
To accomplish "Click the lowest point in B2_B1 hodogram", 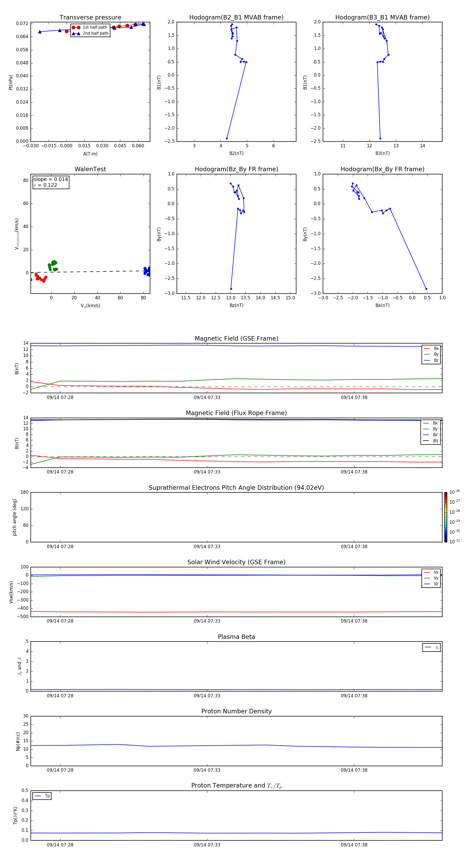I will tap(227, 139).
